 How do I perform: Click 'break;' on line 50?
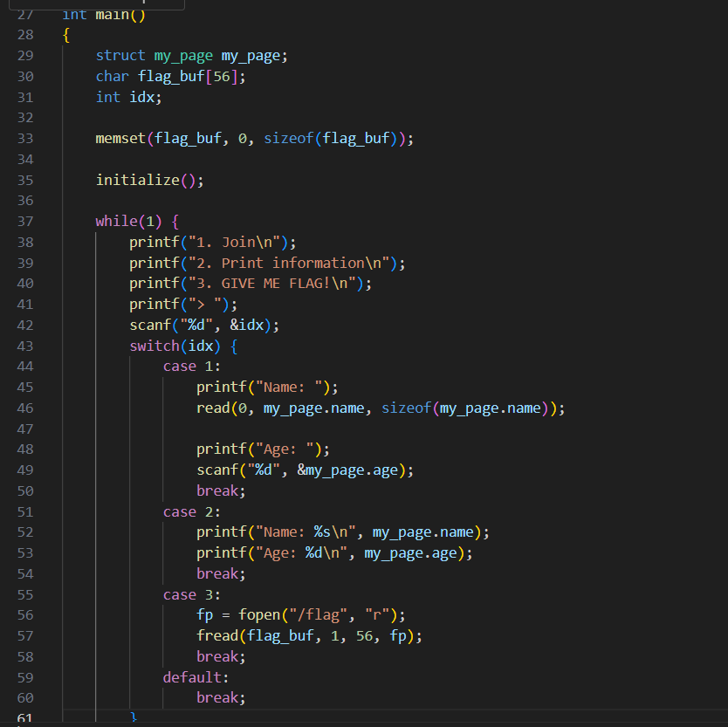click(221, 491)
